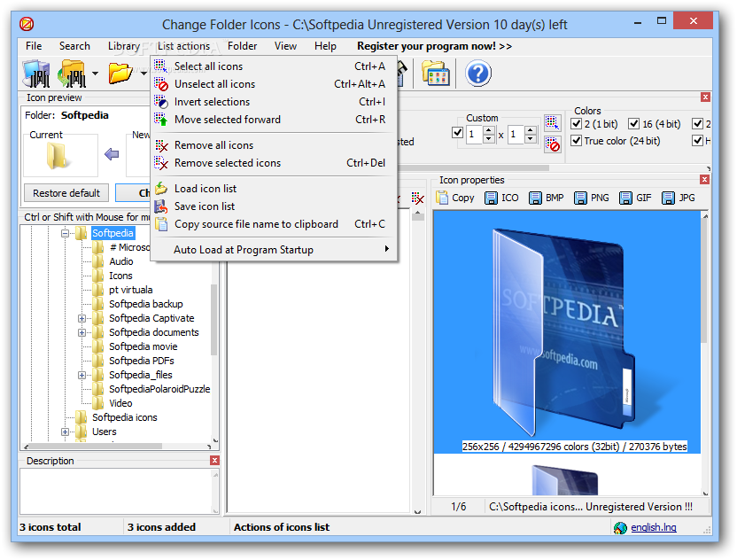The image size is (737, 560).
Task: Click inside the Description text box
Action: coord(117,492)
